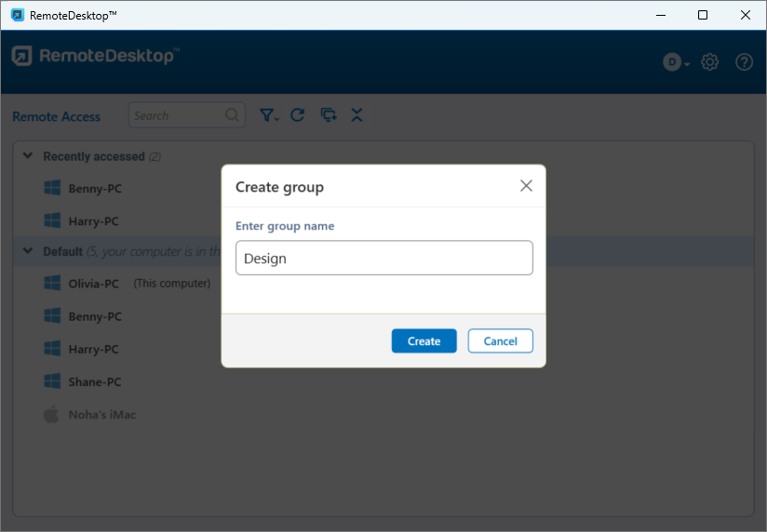Click the group name input field
Viewport: 767px width, 532px height.
click(x=383, y=259)
